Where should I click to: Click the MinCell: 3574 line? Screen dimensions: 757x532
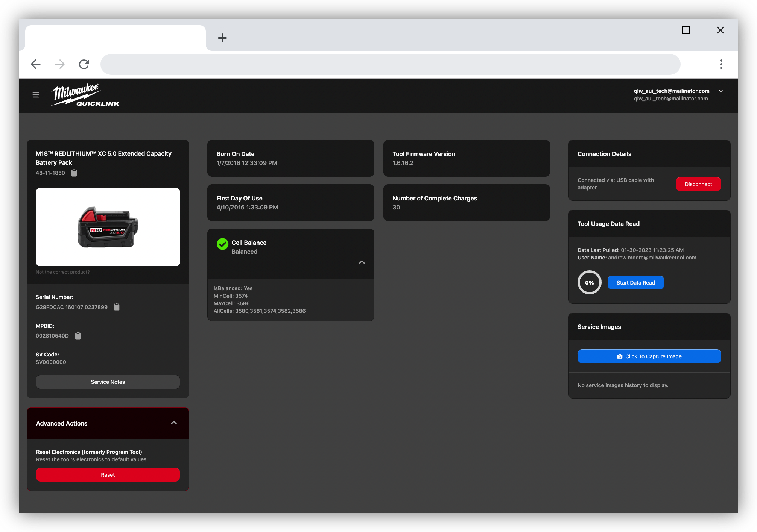(231, 296)
